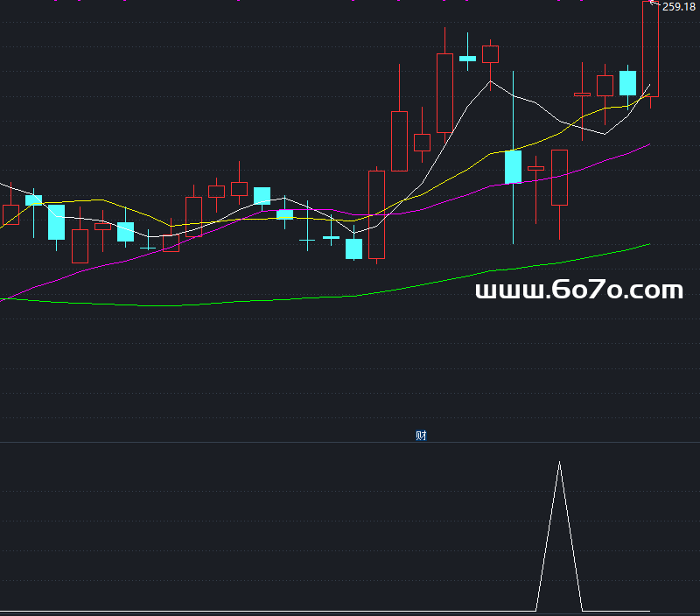
Task: Click the peak of the indicator spike
Action: pos(559,462)
